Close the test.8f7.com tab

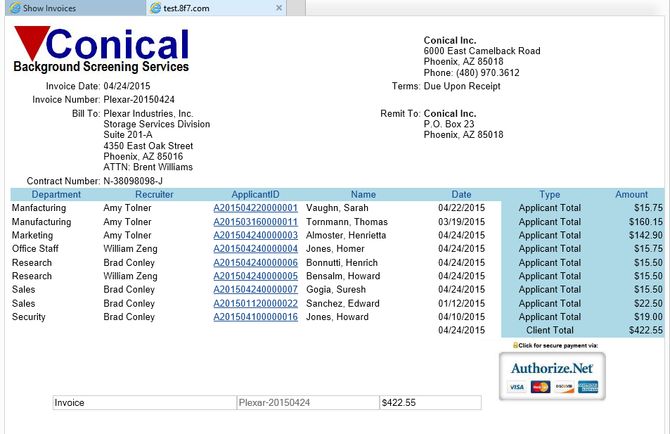coord(279,8)
